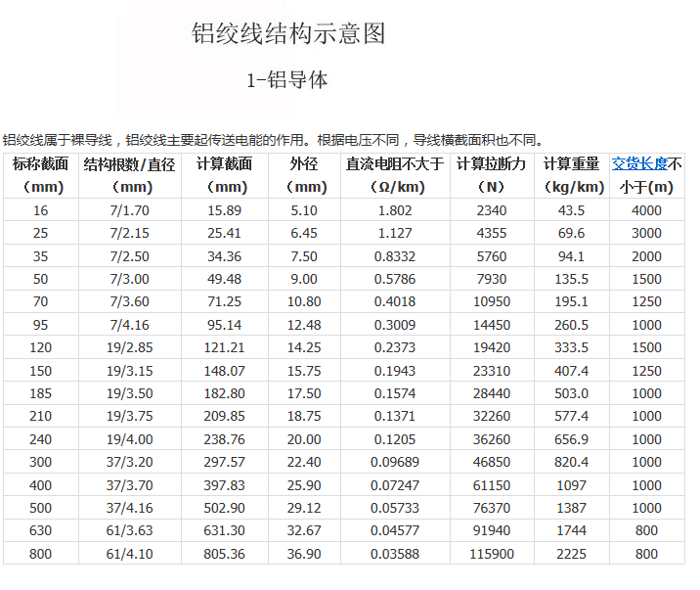Click delivery length value 2000
700x590 pixels.
tap(646, 256)
